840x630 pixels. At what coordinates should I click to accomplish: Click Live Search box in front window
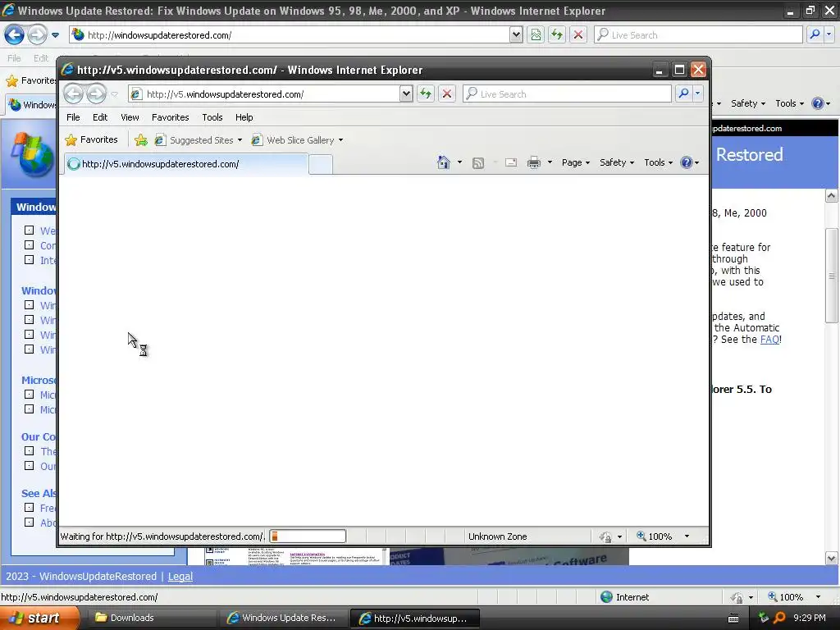(567, 94)
